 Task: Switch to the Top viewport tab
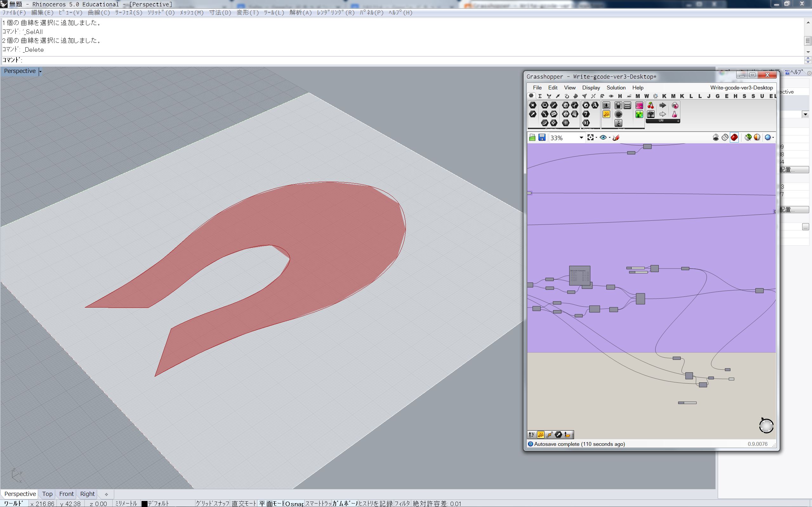pyautogui.click(x=47, y=494)
